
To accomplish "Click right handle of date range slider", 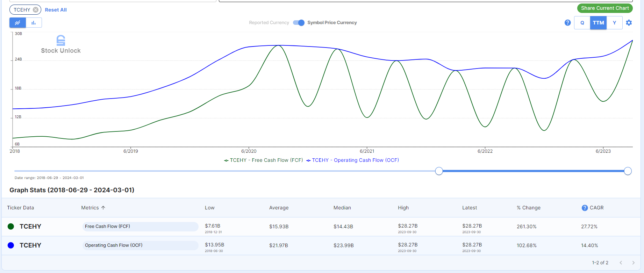I will pos(628,171).
